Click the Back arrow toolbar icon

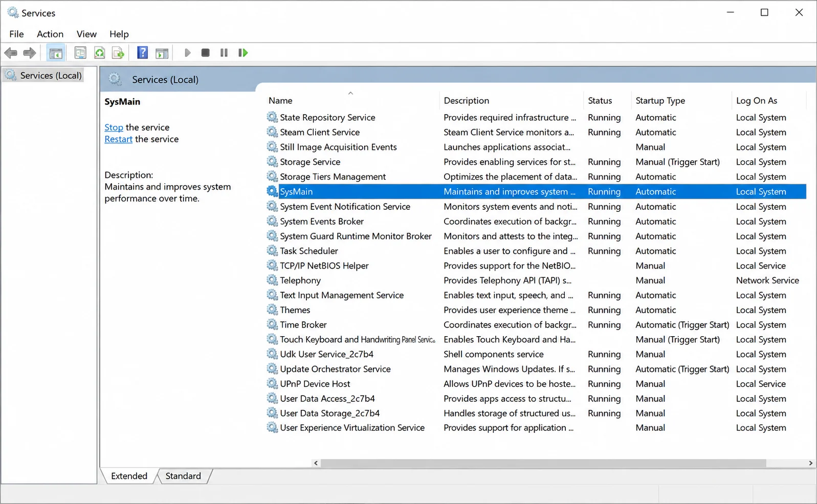click(11, 53)
